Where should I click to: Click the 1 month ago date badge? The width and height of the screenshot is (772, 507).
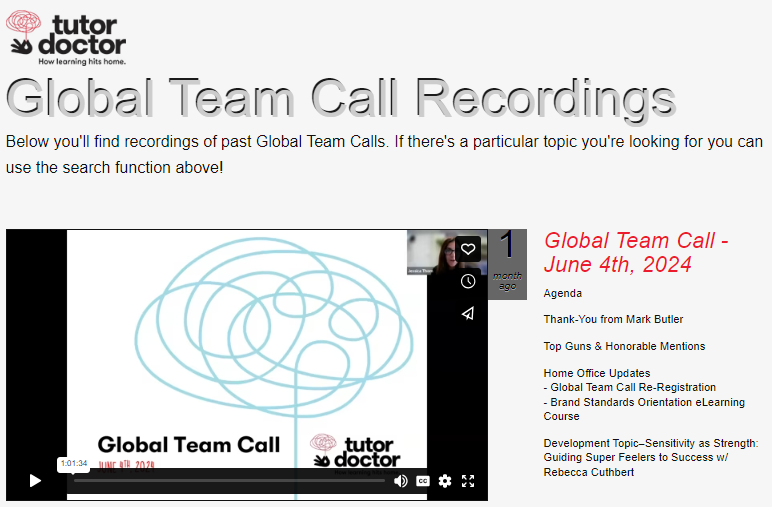(x=507, y=264)
